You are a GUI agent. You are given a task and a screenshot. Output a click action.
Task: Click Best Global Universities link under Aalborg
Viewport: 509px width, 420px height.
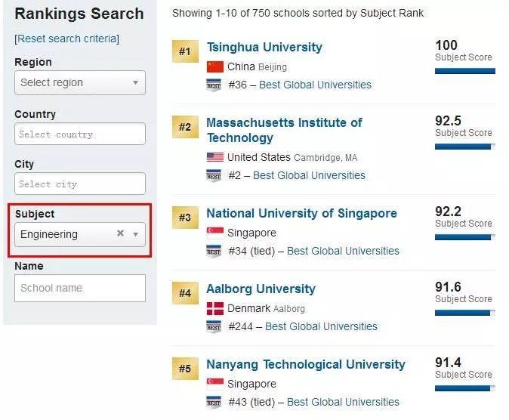click(x=321, y=326)
